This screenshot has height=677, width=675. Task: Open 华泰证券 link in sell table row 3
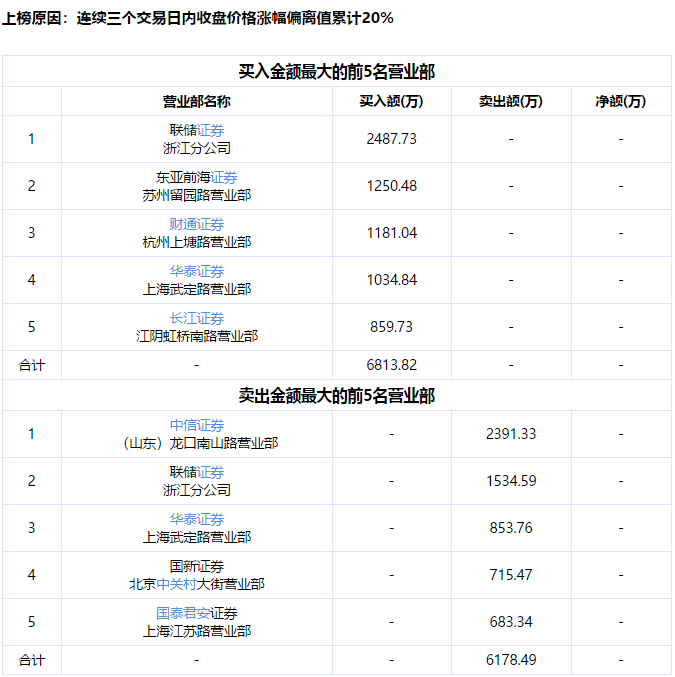pos(197,519)
